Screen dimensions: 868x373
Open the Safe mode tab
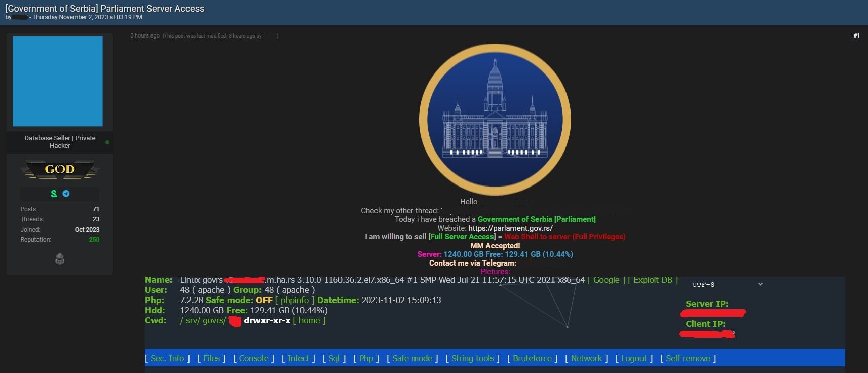[412, 358]
